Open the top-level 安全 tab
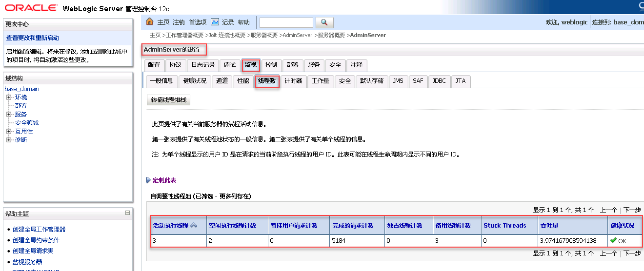The width and height of the screenshot is (644, 271). coord(335,65)
